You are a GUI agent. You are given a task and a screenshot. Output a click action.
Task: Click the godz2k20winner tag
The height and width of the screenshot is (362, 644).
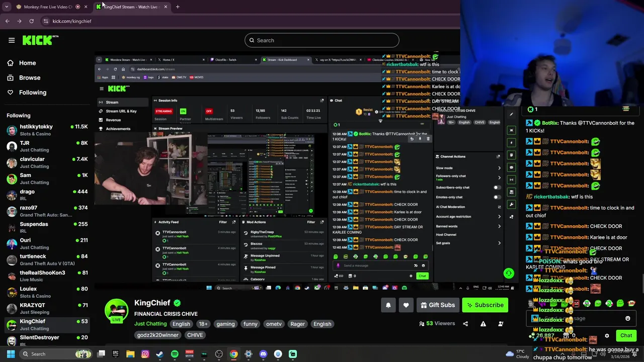click(157, 335)
